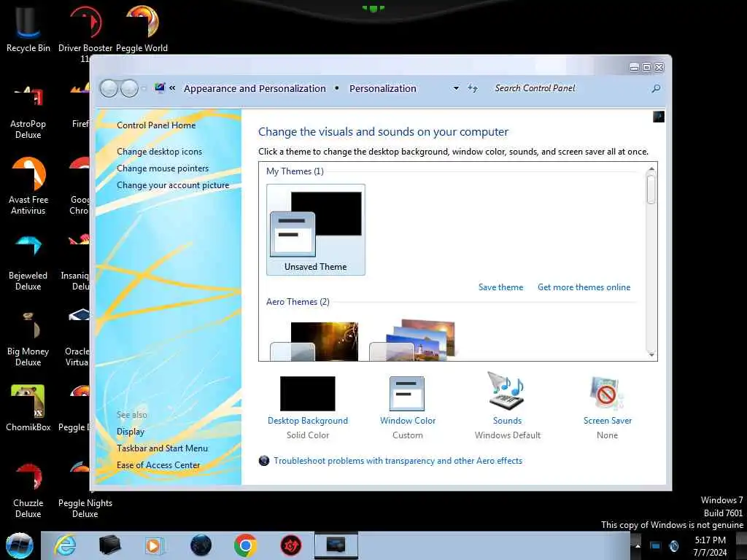This screenshot has height=560, width=747.
Task: Open Troubleshoot transparency and Aero effects link
Action: 398,461
